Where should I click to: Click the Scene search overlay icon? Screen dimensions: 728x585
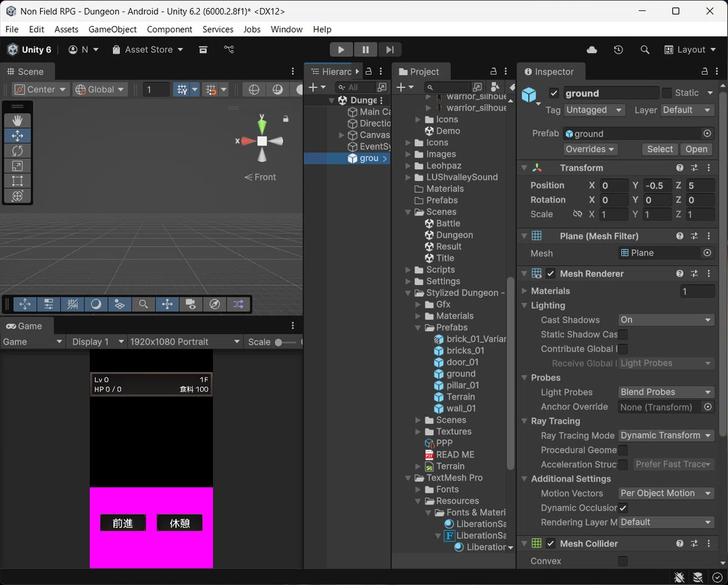[143, 304]
